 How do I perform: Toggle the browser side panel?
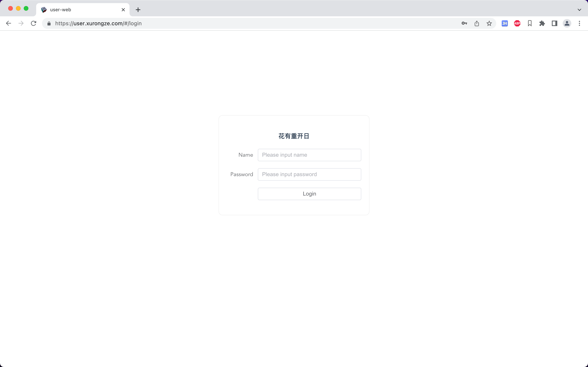555,23
